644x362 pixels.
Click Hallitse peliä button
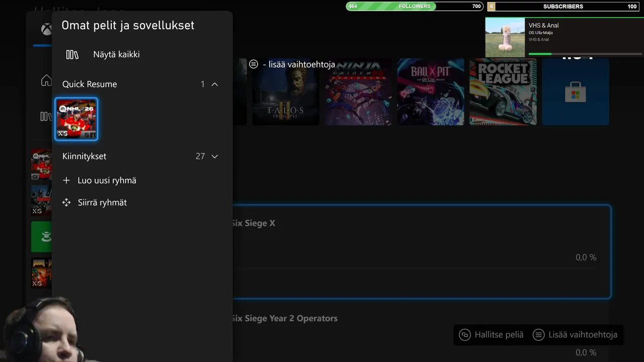[492, 334]
